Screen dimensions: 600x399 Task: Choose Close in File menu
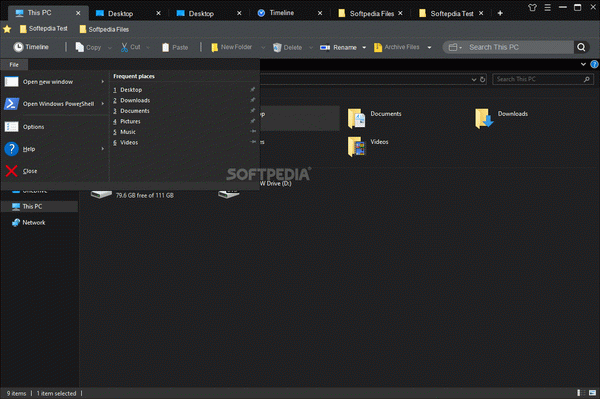(54, 171)
